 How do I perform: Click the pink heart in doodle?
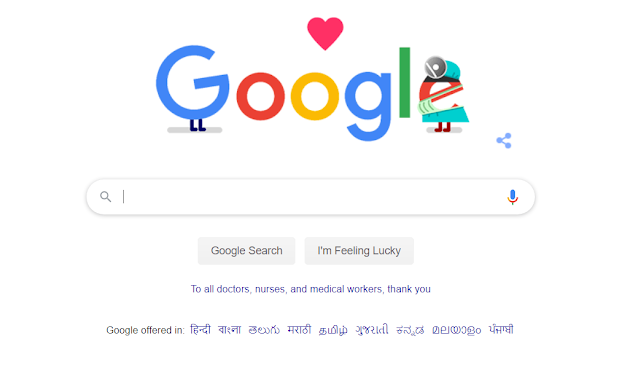[x=325, y=33]
